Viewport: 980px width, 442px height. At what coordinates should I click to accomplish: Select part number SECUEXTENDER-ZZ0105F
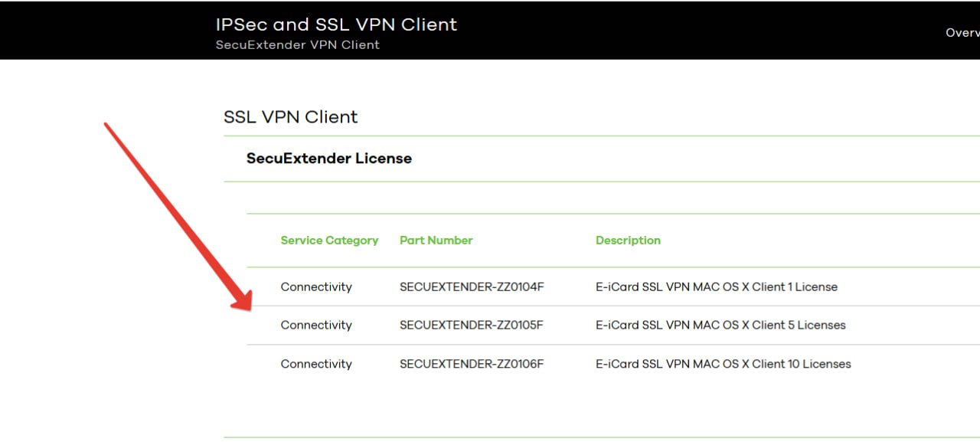click(x=471, y=326)
